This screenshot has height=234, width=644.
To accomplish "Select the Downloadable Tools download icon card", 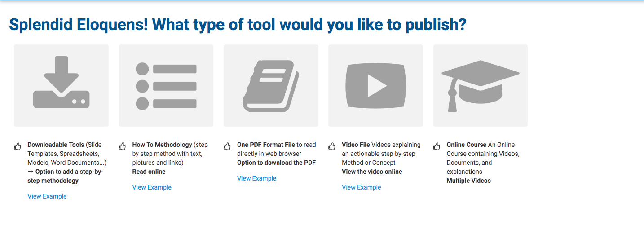I will [61, 85].
